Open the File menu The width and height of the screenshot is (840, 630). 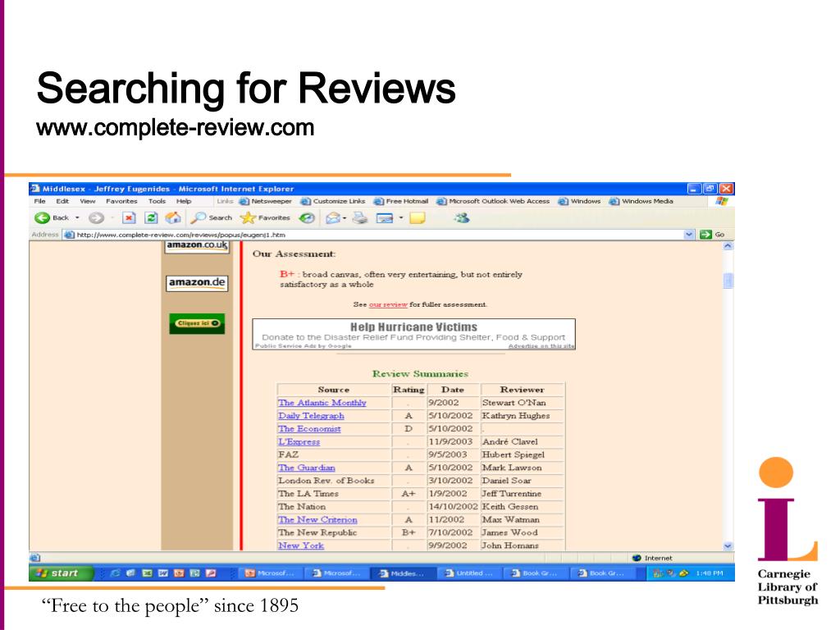[39, 202]
